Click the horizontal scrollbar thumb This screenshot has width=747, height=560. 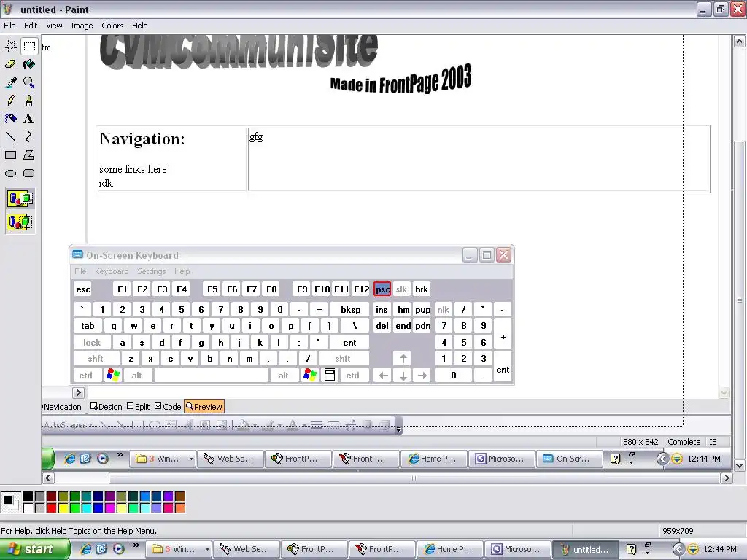point(414,478)
